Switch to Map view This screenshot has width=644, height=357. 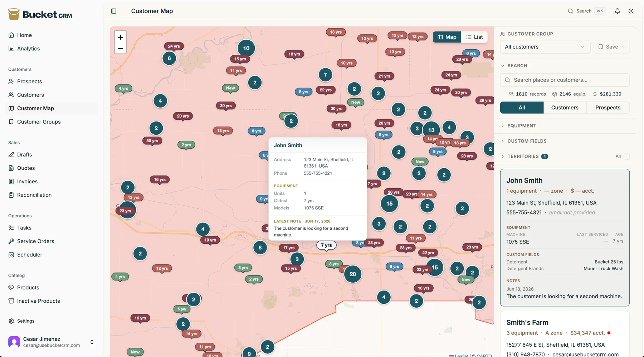pyautogui.click(x=447, y=37)
